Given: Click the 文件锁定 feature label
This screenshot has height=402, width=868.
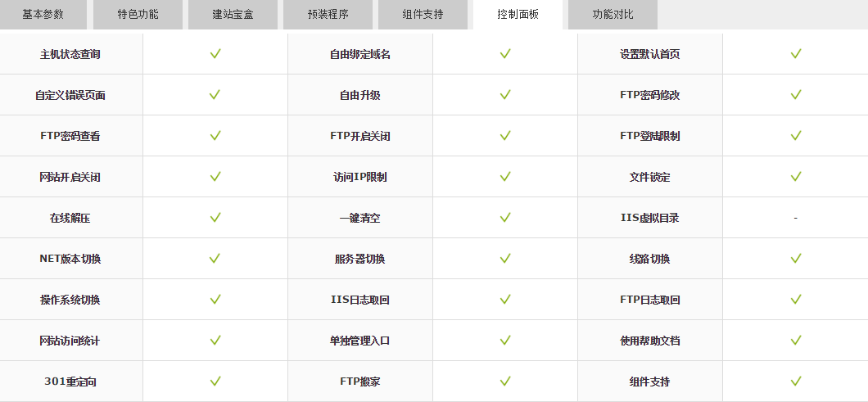Looking at the screenshot, I should [649, 178].
